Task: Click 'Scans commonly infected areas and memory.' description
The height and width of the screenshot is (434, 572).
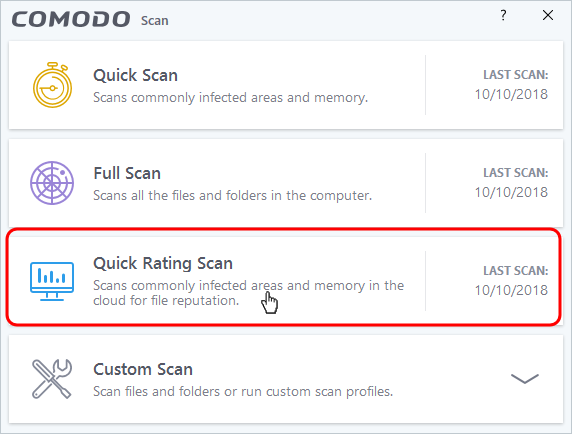Action: click(x=231, y=98)
